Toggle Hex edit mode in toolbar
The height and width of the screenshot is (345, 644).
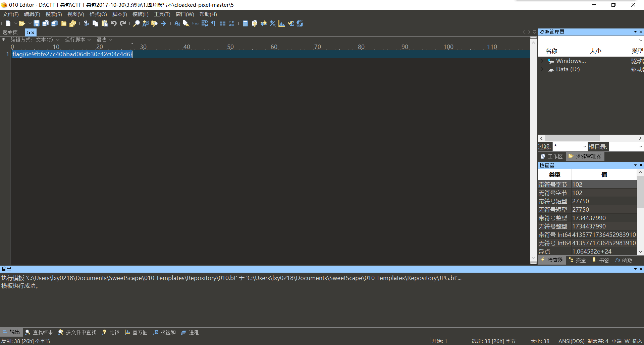(196, 23)
